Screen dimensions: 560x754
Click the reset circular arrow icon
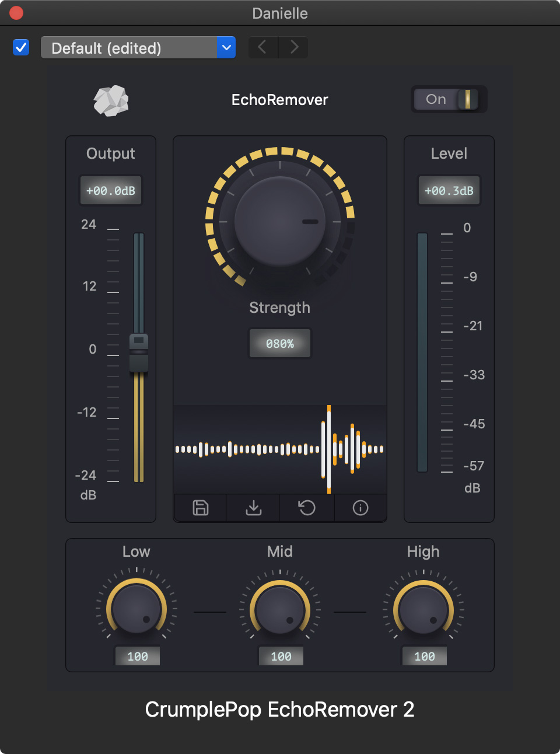tap(307, 508)
